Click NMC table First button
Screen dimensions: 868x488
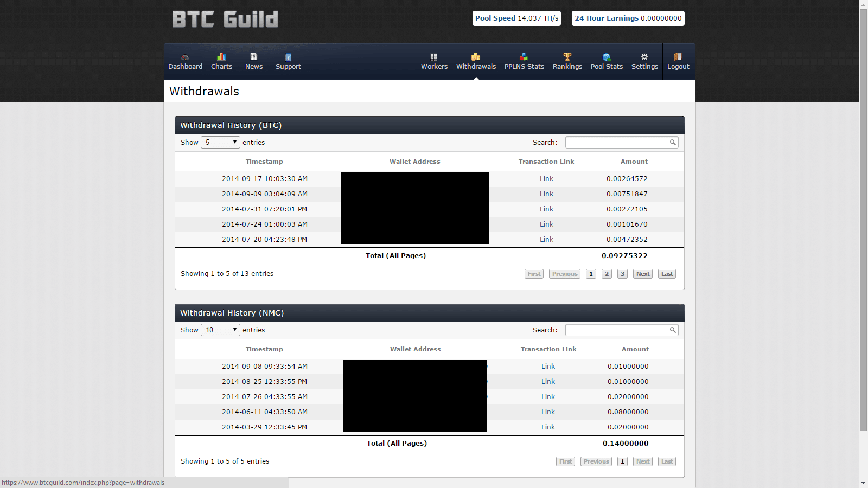click(x=566, y=461)
